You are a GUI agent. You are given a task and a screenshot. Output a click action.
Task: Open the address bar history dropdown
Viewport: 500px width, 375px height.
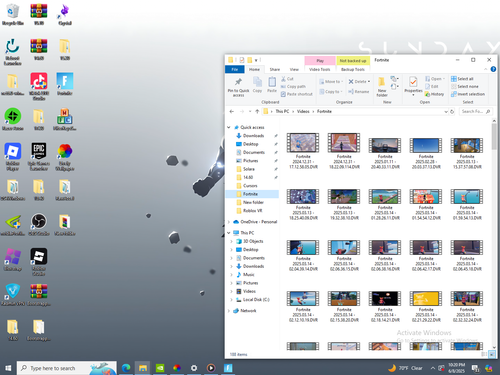pos(446,112)
